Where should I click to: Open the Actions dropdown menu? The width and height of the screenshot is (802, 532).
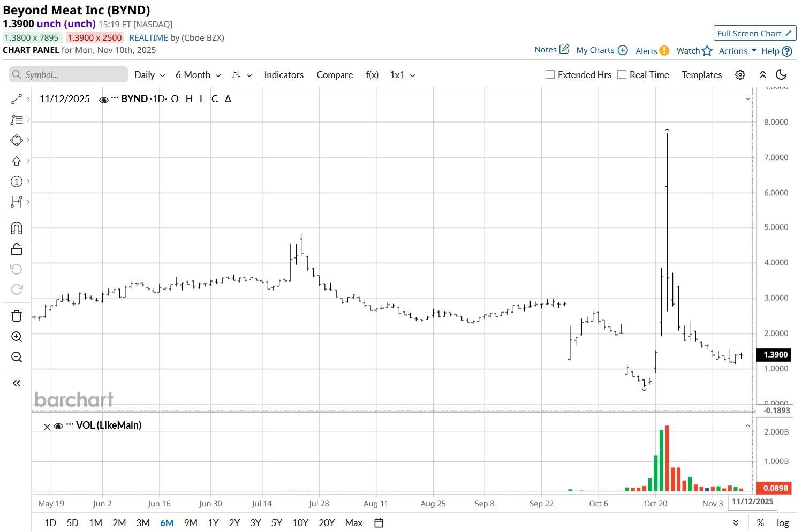pyautogui.click(x=738, y=51)
